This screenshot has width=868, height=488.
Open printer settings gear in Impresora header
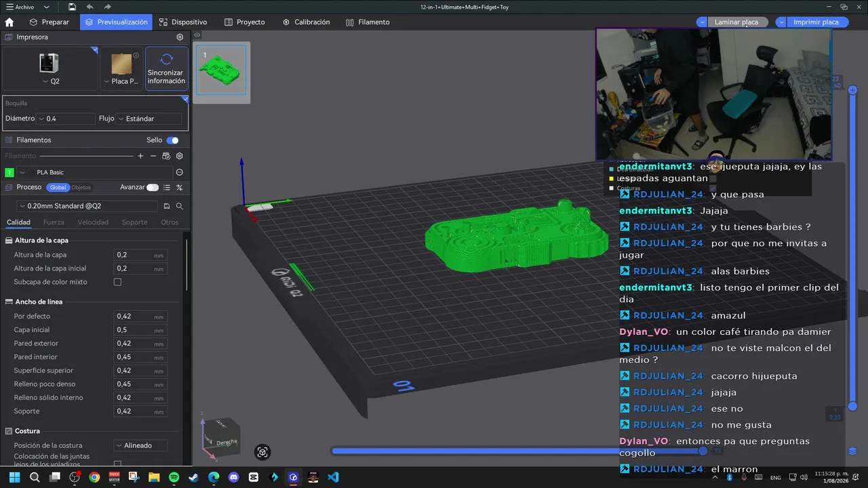click(180, 37)
